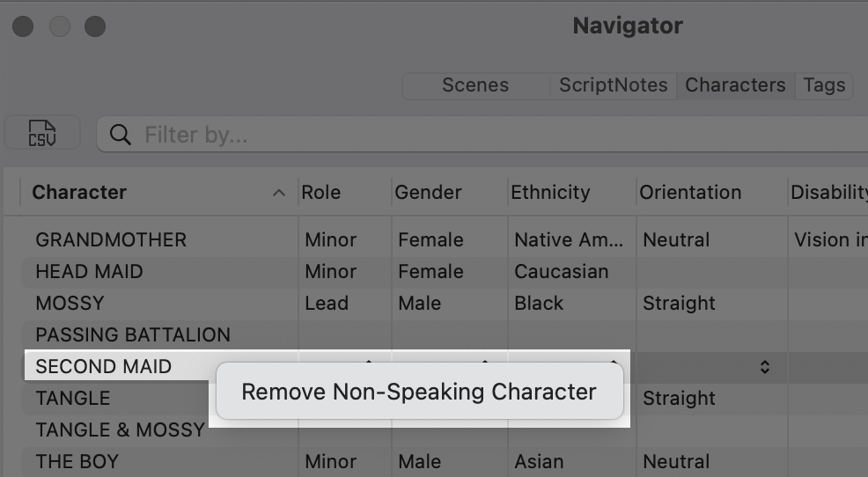Select the Characters tab
The height and width of the screenshot is (477, 868).
click(735, 85)
